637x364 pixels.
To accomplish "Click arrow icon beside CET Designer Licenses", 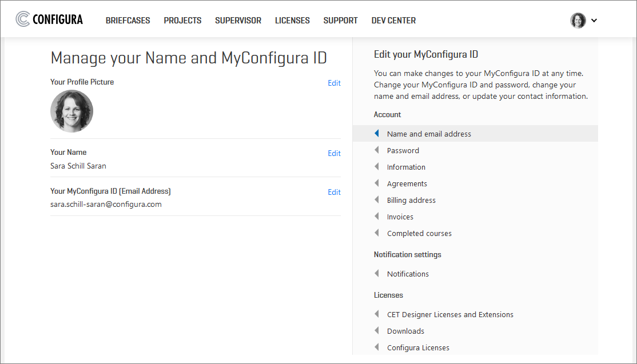I will (x=377, y=314).
